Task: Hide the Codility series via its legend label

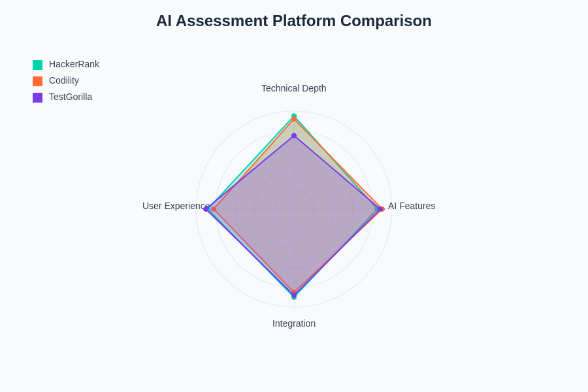Action: pyautogui.click(x=64, y=80)
